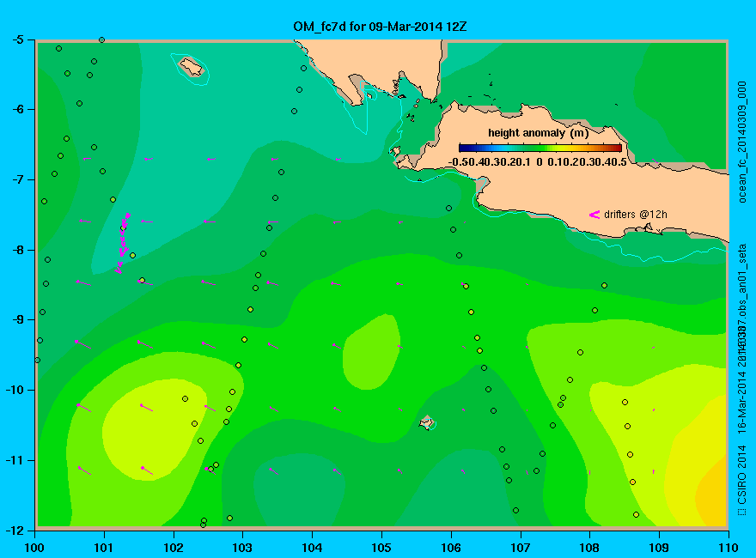Click the '103' longitude axis label

(242, 548)
